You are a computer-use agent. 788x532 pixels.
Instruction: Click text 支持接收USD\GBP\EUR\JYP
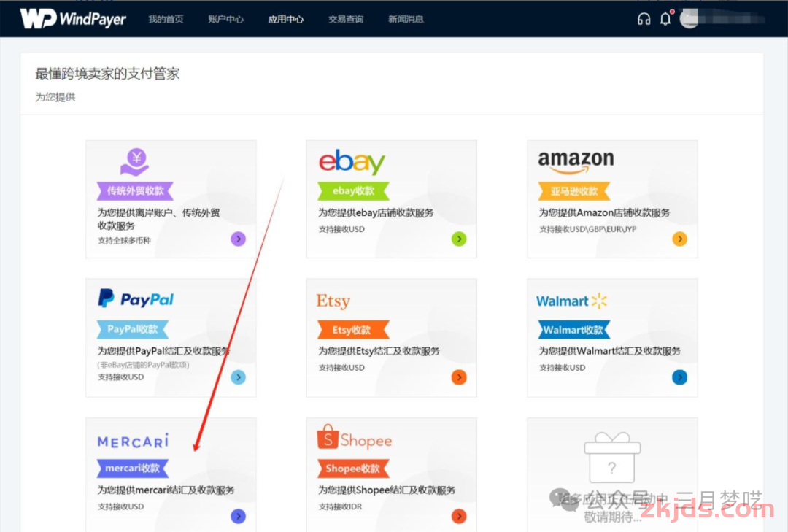(x=588, y=229)
